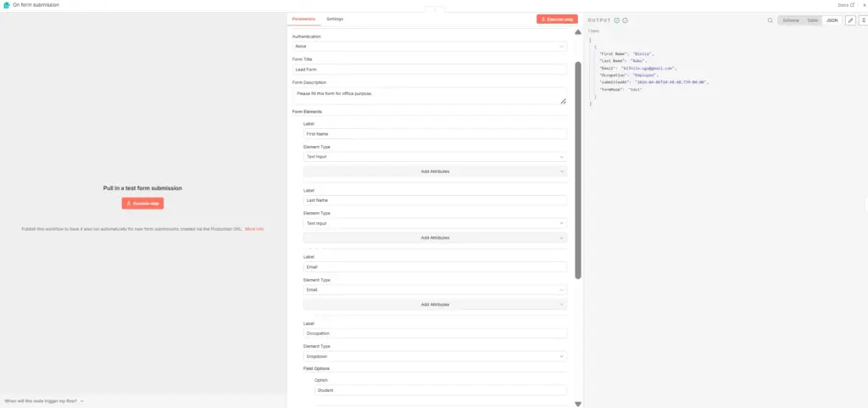Click the Student option field
The image size is (868, 408).
441,390
